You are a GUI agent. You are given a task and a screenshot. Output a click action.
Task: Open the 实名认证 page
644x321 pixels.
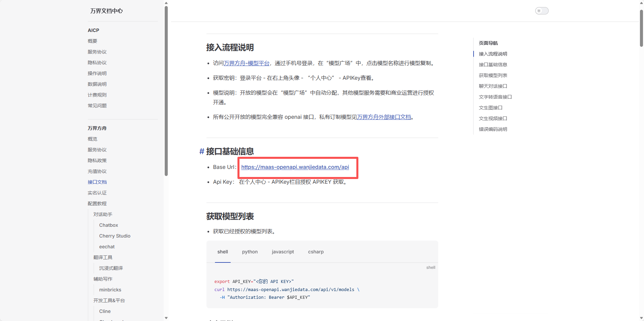[x=97, y=193]
